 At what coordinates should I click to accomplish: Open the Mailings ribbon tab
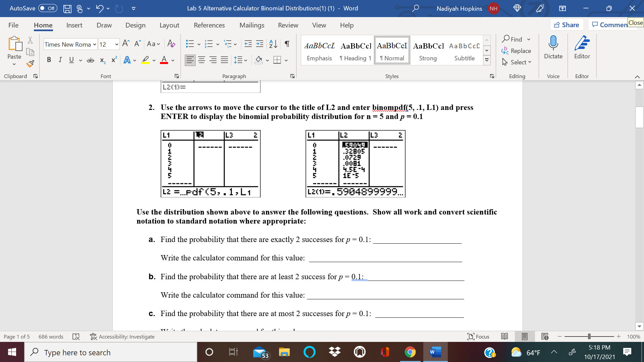252,25
